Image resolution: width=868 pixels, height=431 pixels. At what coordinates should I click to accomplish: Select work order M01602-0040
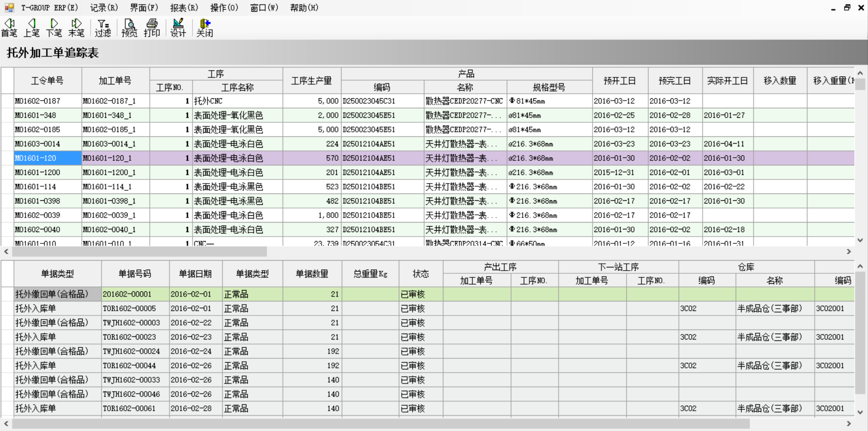tap(48, 230)
